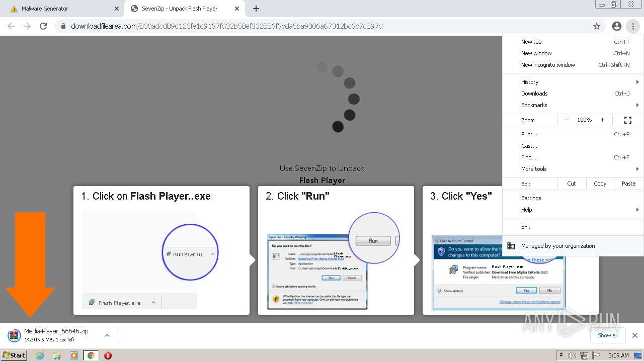
Task: Open New incognito window menu entry
Action: [573, 65]
